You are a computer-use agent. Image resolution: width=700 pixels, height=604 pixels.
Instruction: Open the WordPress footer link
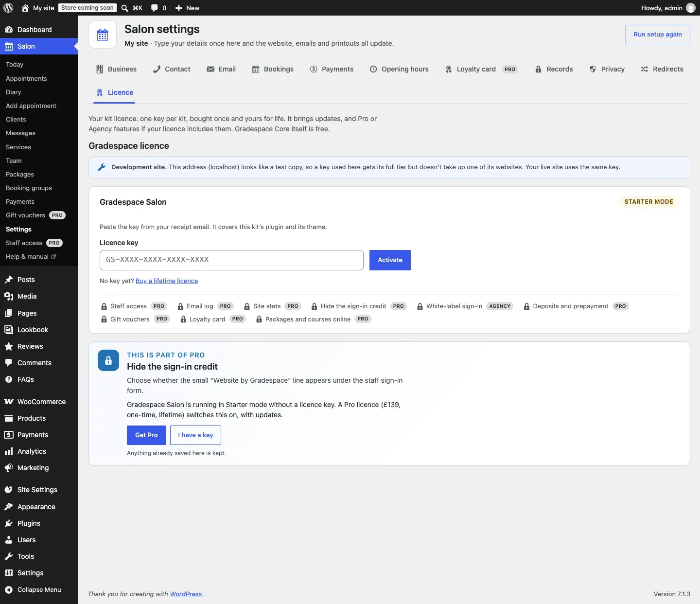186,594
